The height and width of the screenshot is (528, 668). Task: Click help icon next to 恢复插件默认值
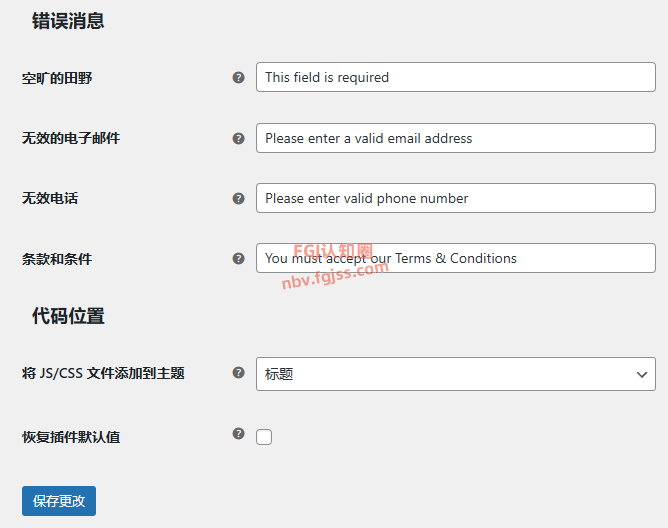[238, 433]
